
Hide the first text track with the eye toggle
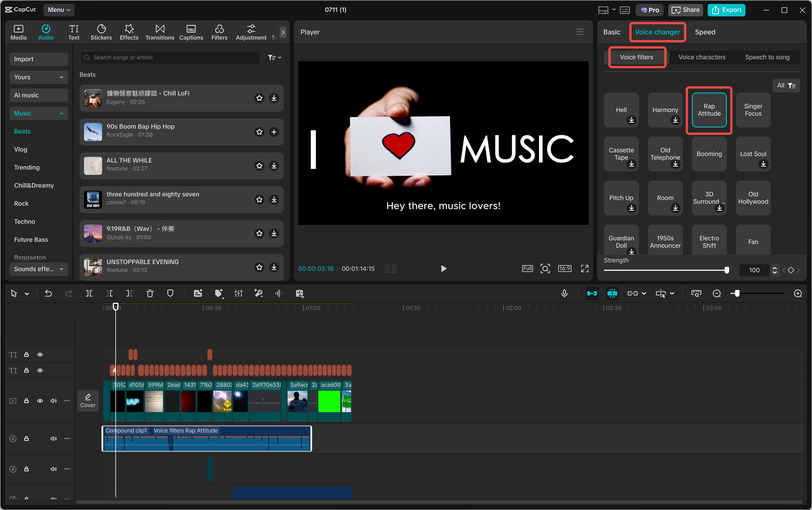click(40, 355)
